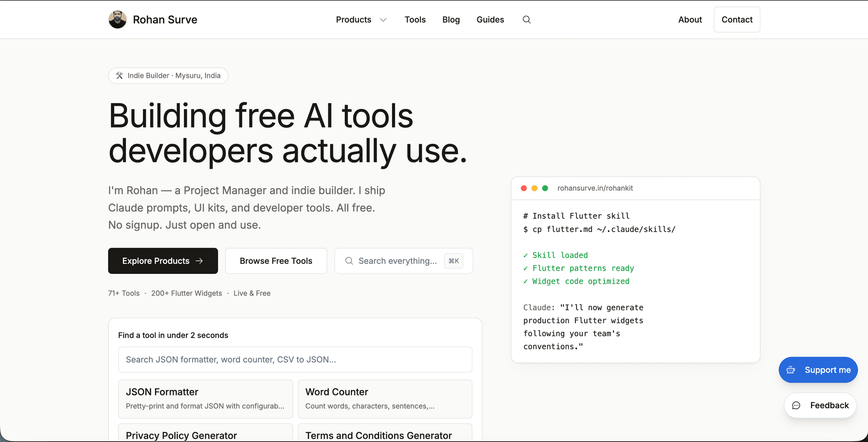Click the rohansurve.in/rohankit address text
Screen dimensions: 868x442
(595, 188)
